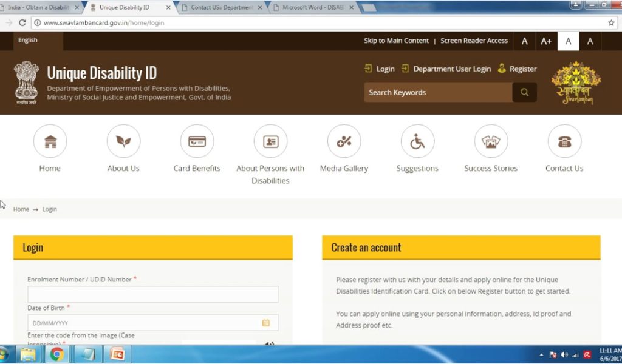The image size is (622, 364).
Task: Click the volume icon in system tray
Action: click(x=564, y=354)
